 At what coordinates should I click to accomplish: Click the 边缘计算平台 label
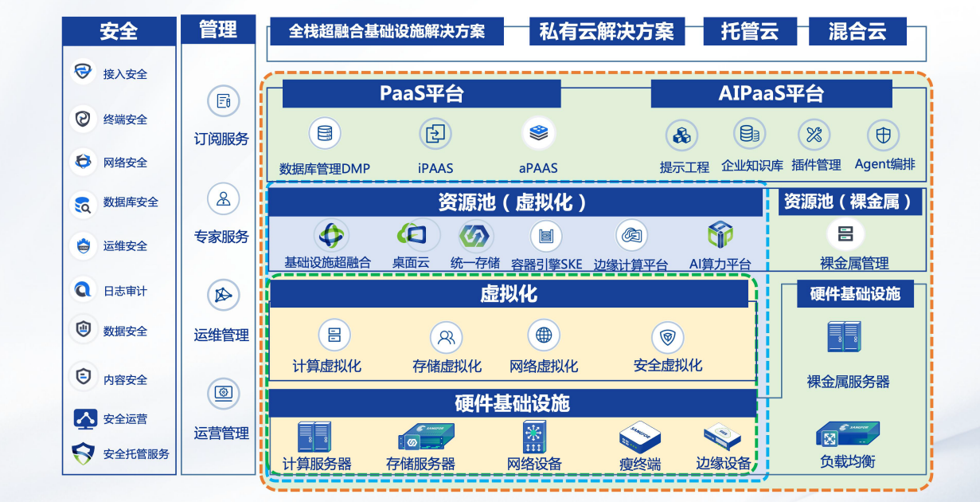click(x=631, y=265)
